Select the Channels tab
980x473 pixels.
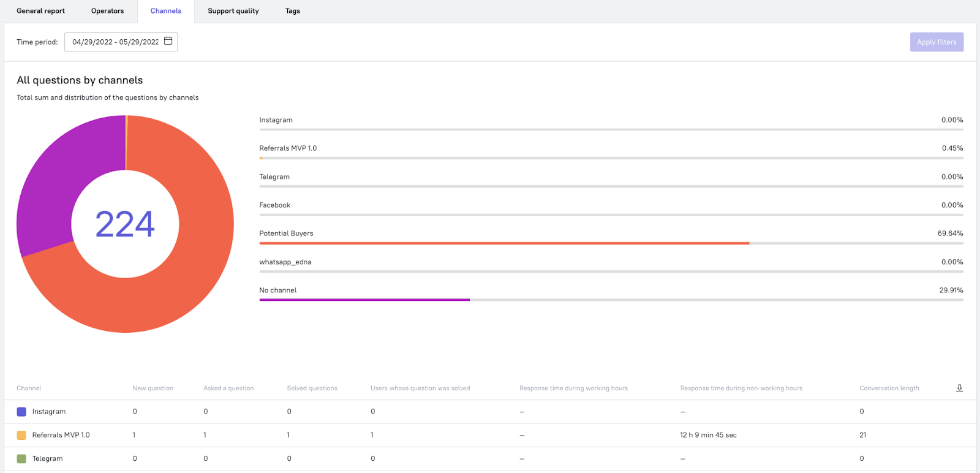click(x=166, y=11)
